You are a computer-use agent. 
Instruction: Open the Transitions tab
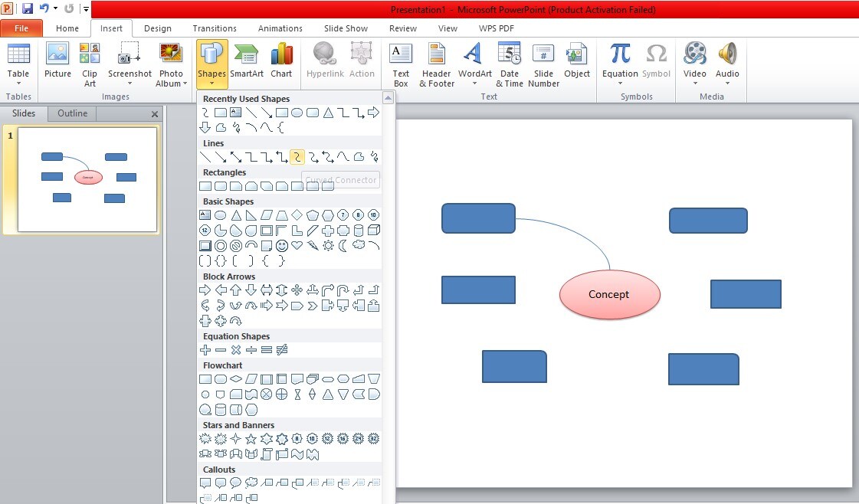click(x=215, y=28)
